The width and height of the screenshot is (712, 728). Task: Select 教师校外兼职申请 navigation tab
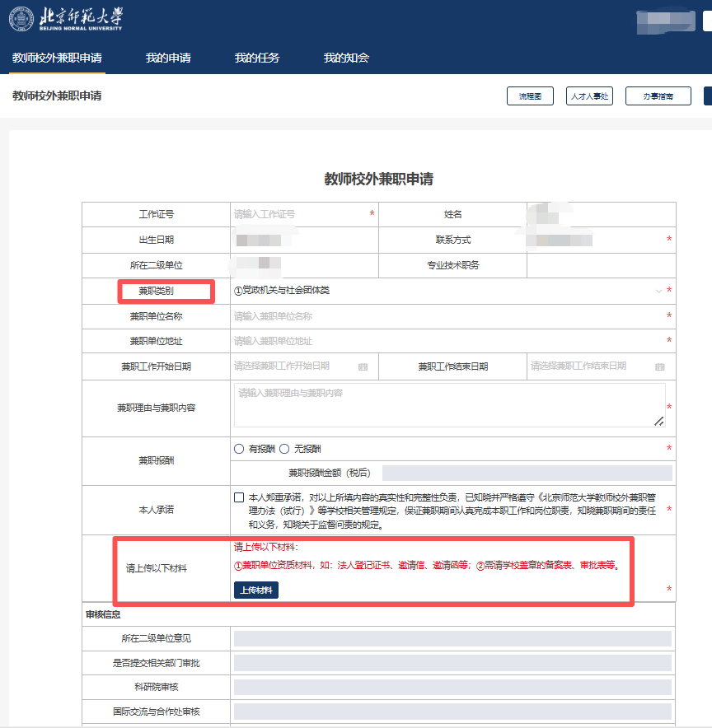pyautogui.click(x=57, y=58)
